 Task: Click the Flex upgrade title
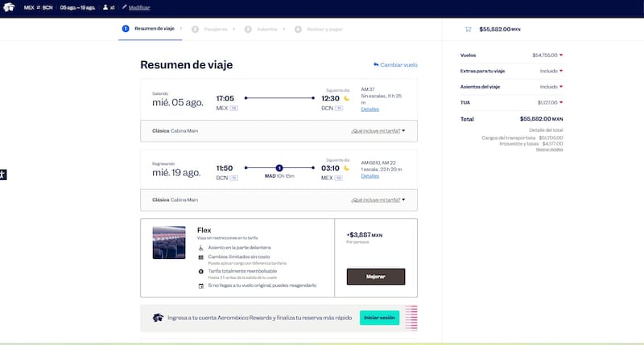point(204,230)
